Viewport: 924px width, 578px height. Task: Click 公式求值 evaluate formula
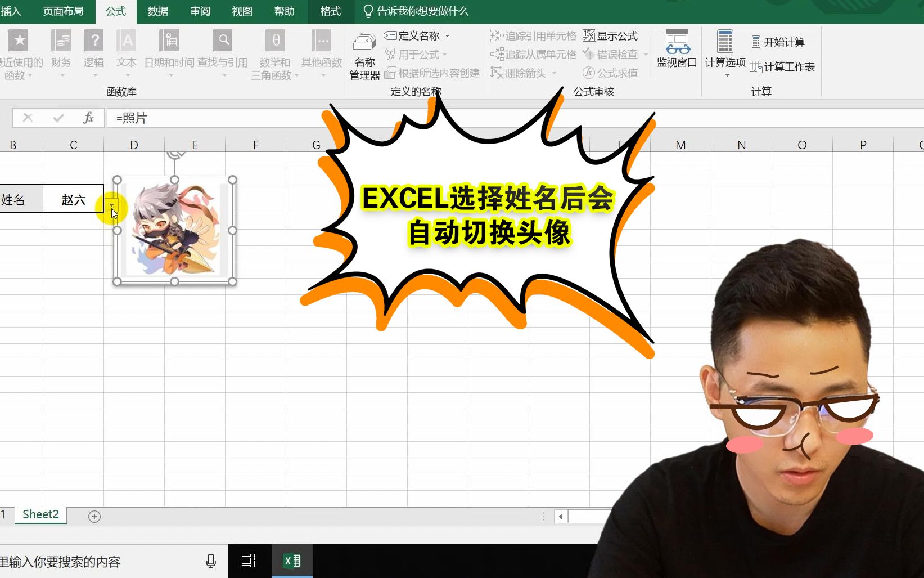(x=610, y=73)
